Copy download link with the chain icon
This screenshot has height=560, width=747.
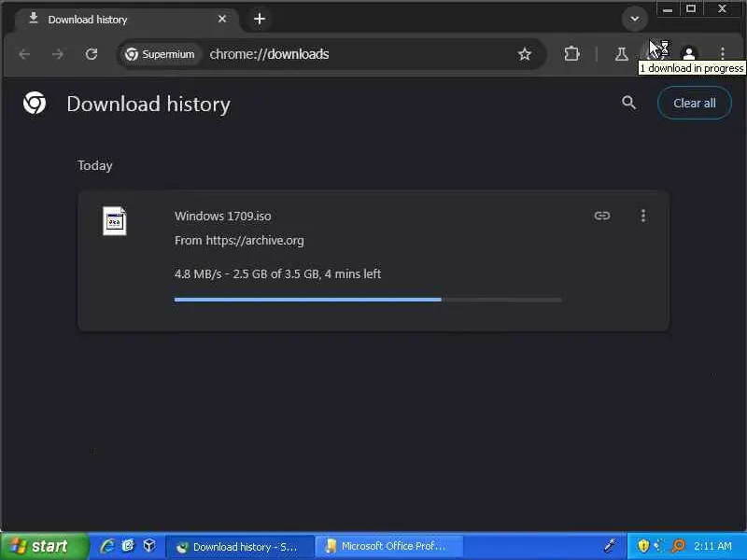tap(602, 216)
